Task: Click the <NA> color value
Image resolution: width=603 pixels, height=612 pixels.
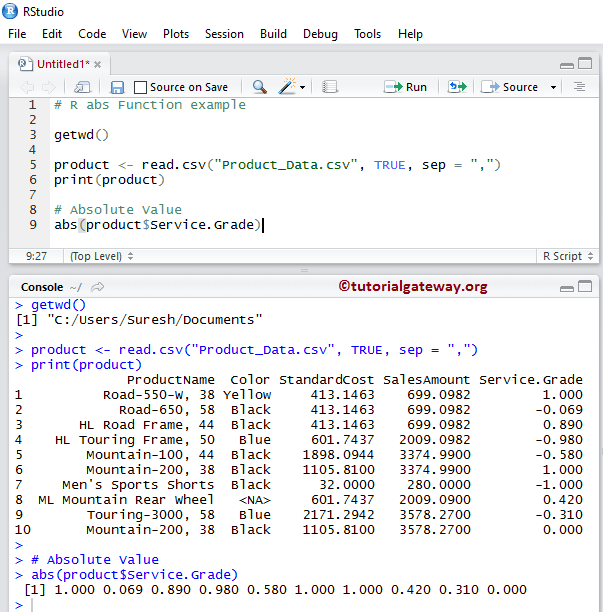Action: click(254, 500)
